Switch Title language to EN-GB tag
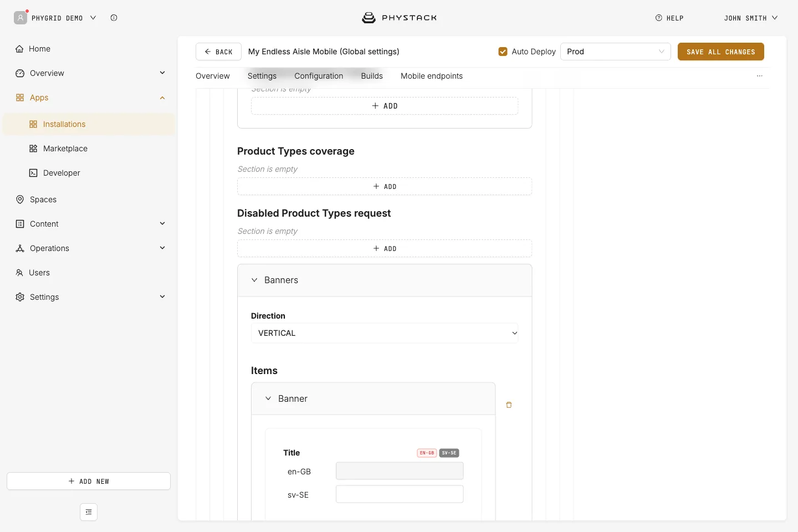 pyautogui.click(x=427, y=453)
